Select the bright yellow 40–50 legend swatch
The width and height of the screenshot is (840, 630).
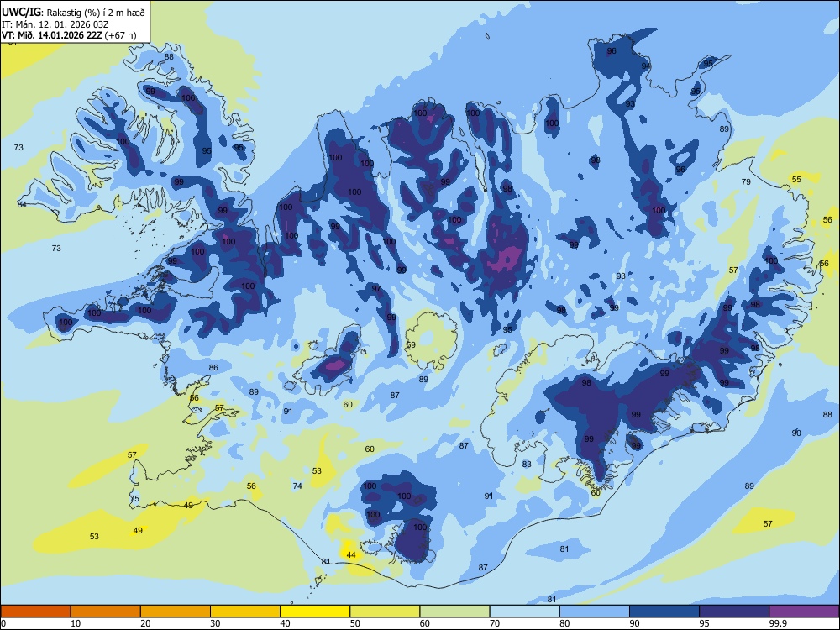[315, 612]
